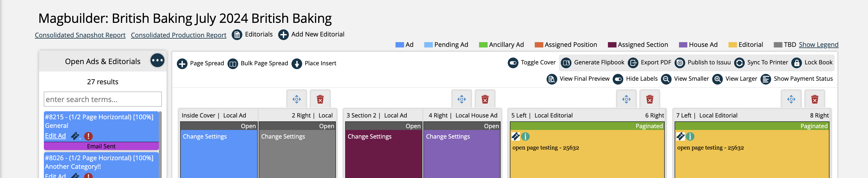Delete the 5 Left / 6 Right spread
This screenshot has height=178, width=868.
pos(650,99)
